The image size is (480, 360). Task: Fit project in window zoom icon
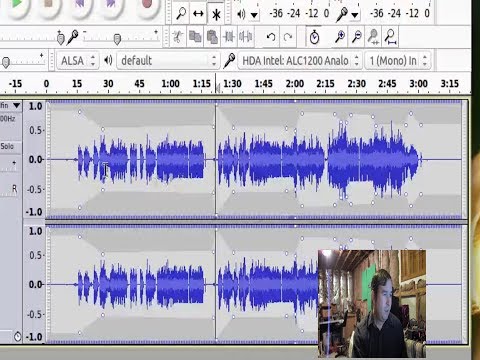pos(391,37)
